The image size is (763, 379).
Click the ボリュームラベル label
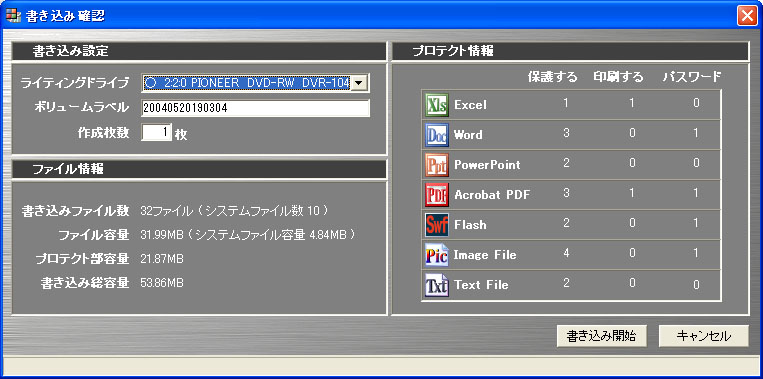point(81,108)
